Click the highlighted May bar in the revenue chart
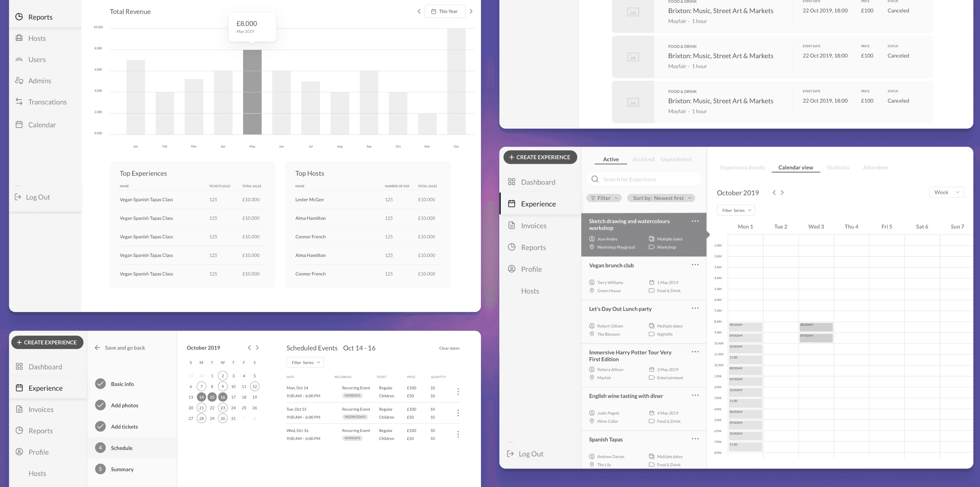 pos(252,92)
